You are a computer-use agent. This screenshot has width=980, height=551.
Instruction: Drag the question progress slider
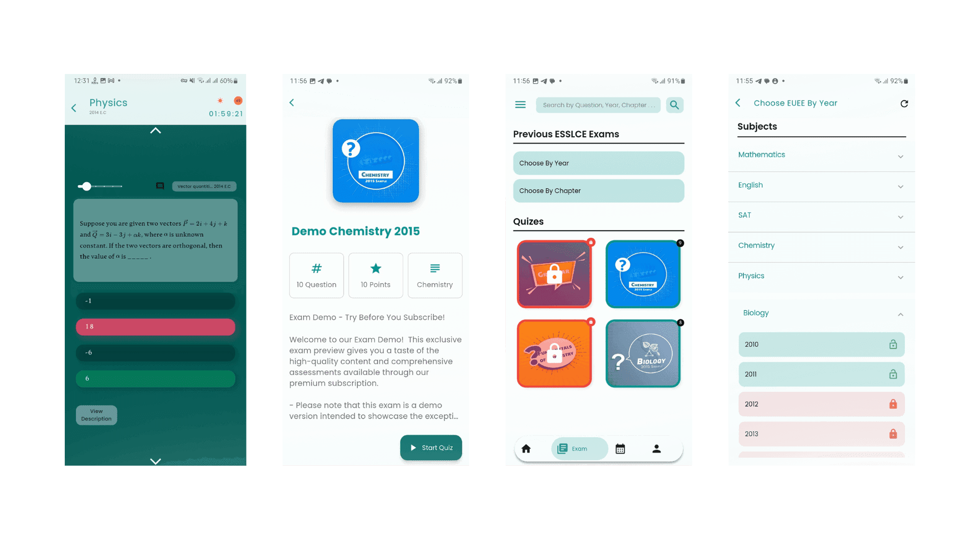tap(86, 186)
